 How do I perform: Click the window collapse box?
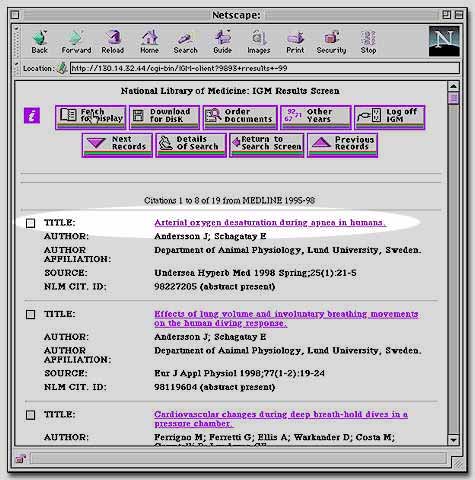pyautogui.click(x=459, y=15)
